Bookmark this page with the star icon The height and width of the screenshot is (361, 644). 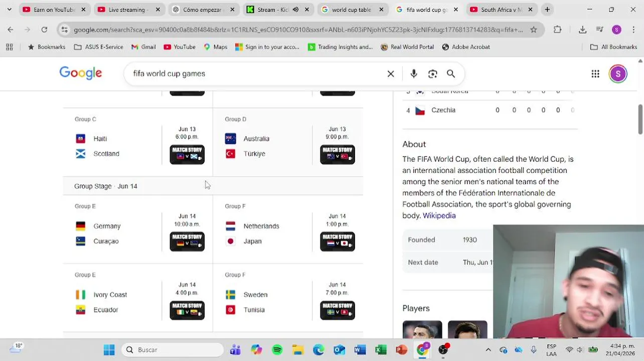click(x=534, y=30)
